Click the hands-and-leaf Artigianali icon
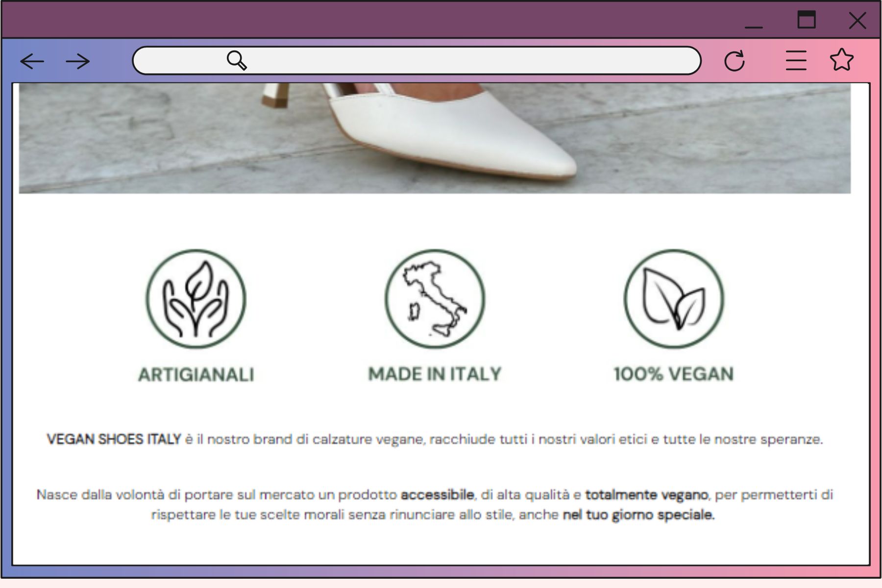 [x=196, y=299]
